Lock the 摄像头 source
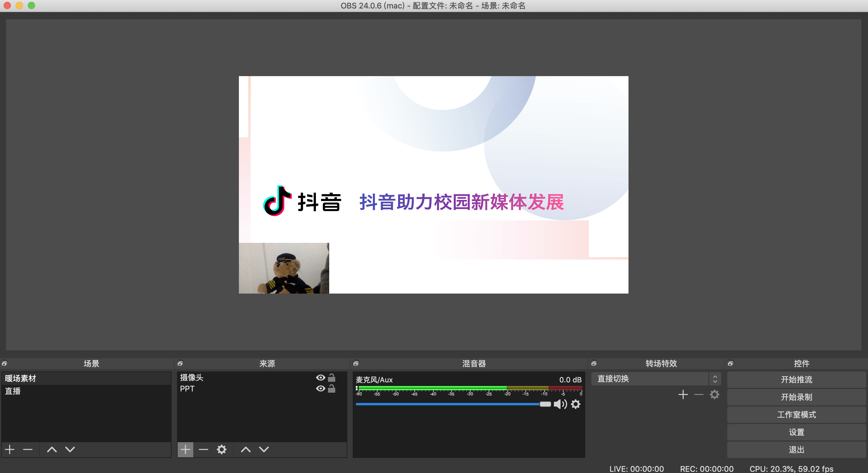This screenshot has width=868, height=473. point(332,378)
